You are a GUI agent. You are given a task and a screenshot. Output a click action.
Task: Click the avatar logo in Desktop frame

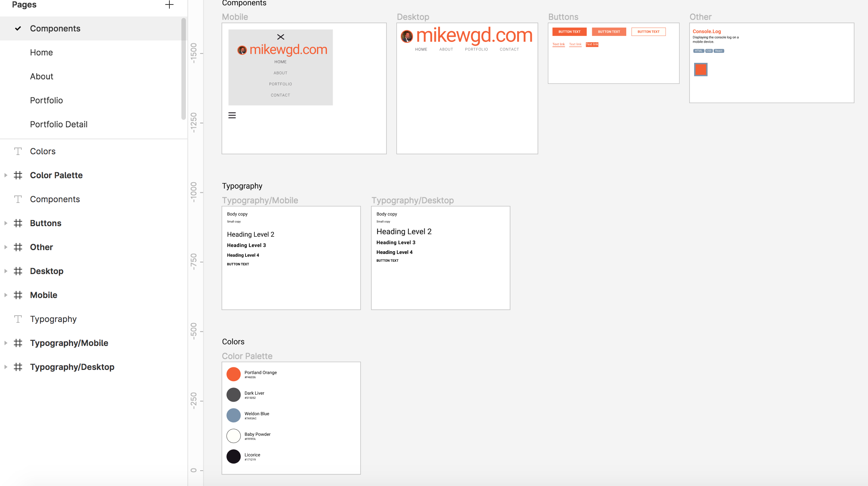(407, 36)
